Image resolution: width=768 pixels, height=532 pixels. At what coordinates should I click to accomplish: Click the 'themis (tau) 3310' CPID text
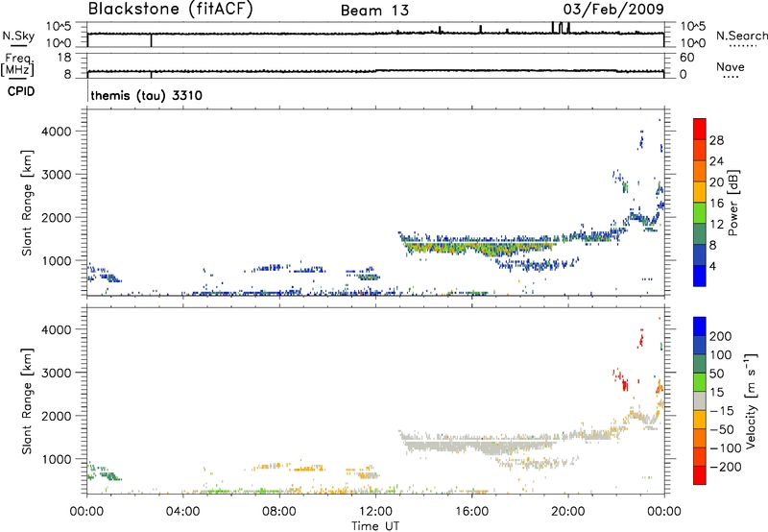click(147, 95)
